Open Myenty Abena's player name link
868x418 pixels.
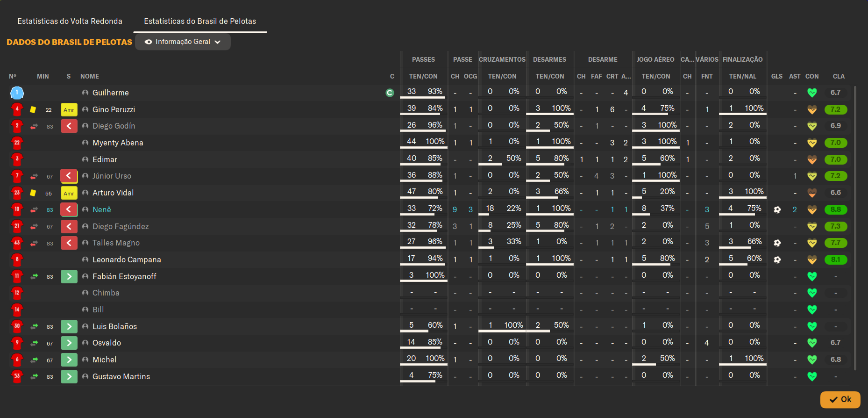118,143
